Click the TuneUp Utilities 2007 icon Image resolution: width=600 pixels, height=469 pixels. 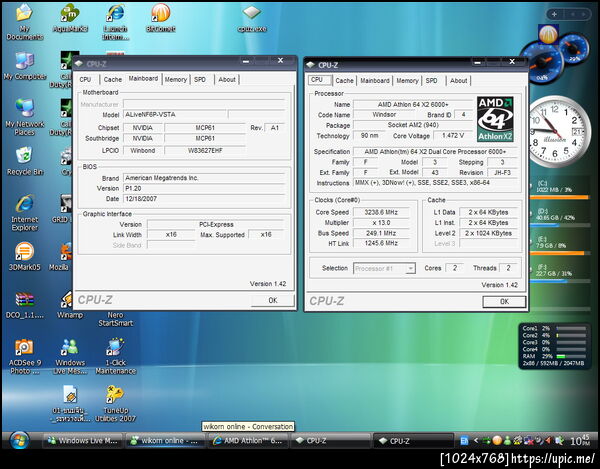[x=115, y=404]
